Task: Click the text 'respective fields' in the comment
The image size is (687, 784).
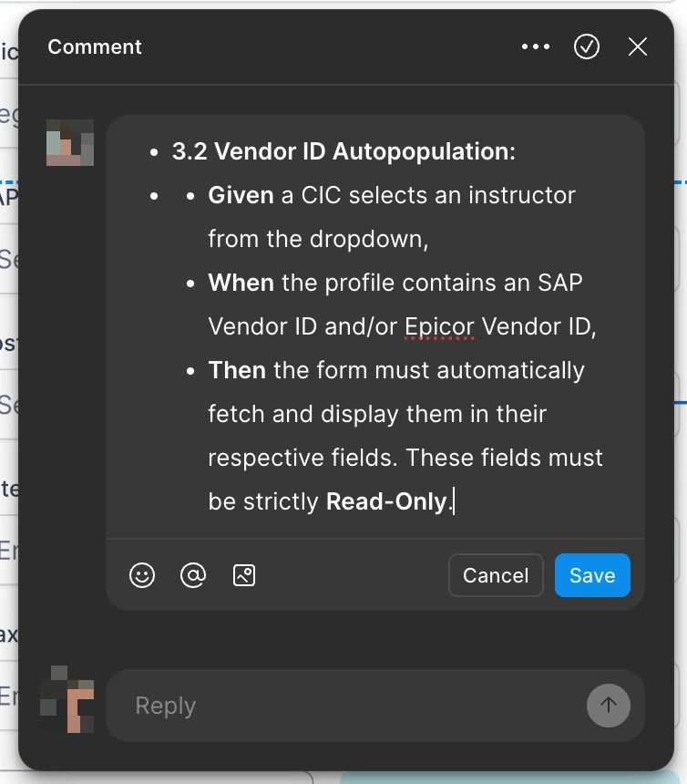Action: click(300, 458)
